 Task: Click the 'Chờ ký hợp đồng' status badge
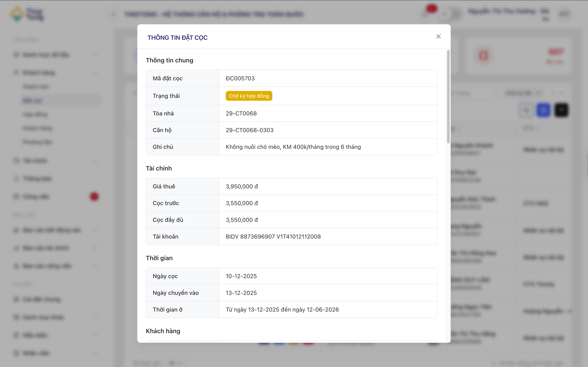[249, 96]
